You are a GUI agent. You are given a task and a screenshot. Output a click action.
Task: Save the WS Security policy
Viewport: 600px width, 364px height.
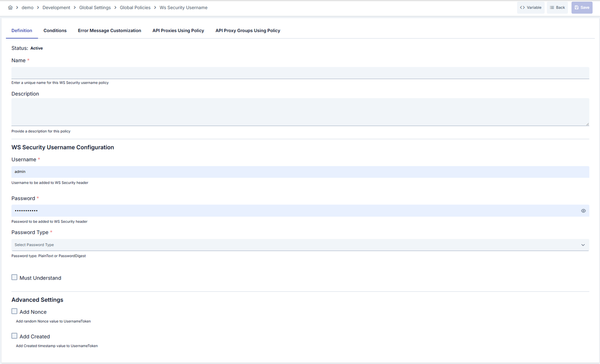(582, 7)
